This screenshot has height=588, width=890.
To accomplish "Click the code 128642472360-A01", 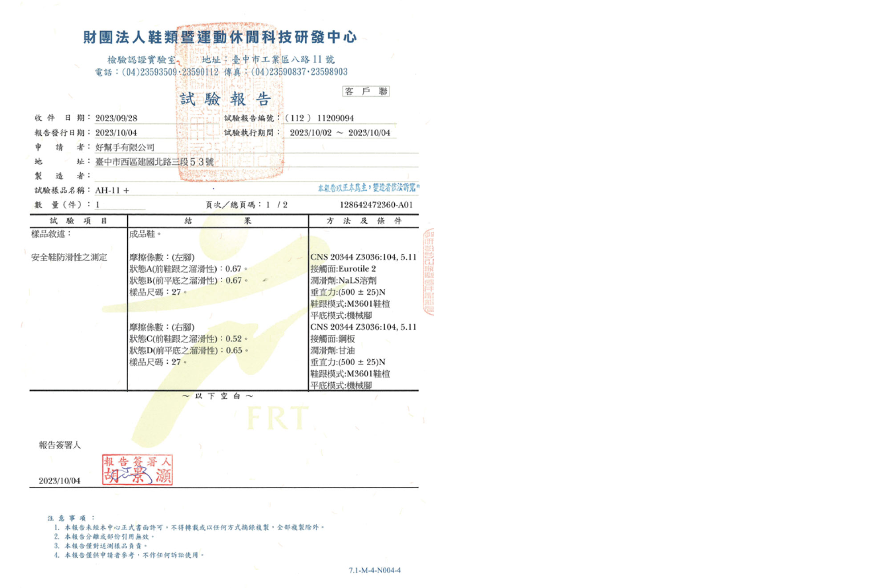I will pyautogui.click(x=376, y=205).
